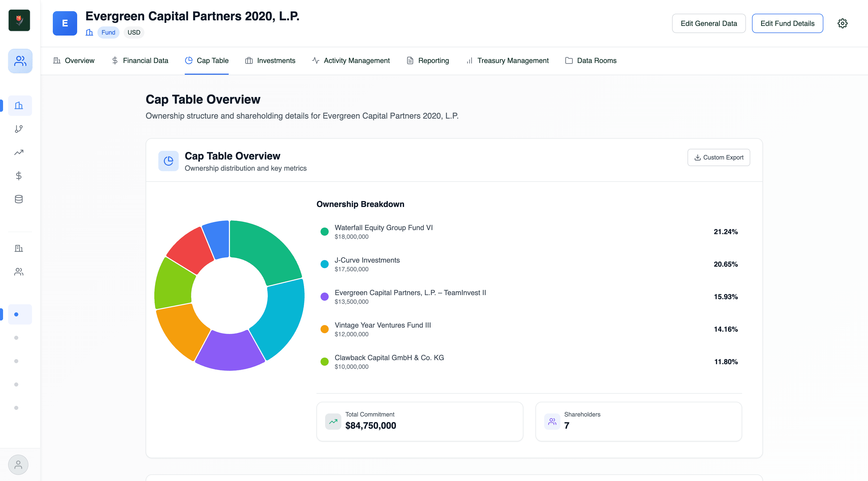Image resolution: width=868 pixels, height=481 pixels.
Task: Select the git branch sidebar icon
Action: 19,129
